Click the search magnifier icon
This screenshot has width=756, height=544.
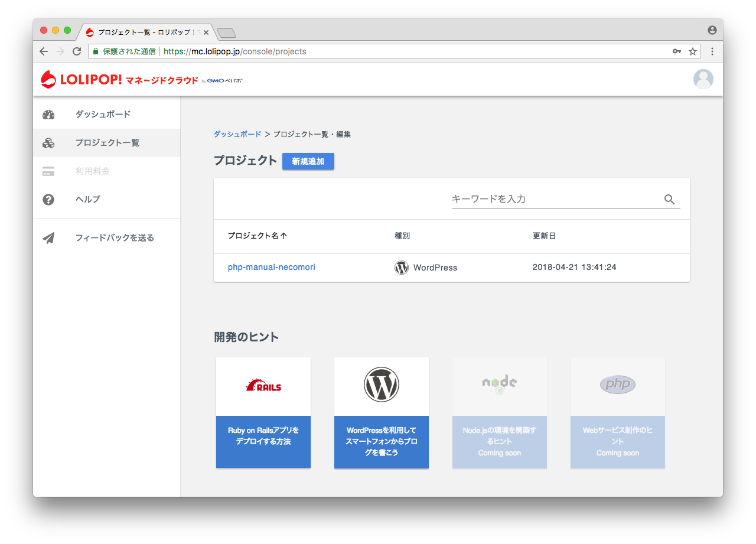click(669, 199)
